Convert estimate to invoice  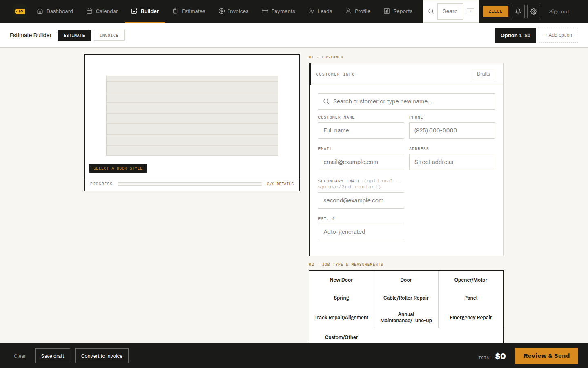102,356
